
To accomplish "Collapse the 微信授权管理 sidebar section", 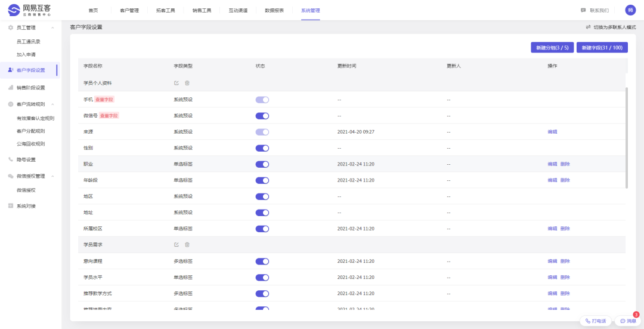I will click(53, 176).
